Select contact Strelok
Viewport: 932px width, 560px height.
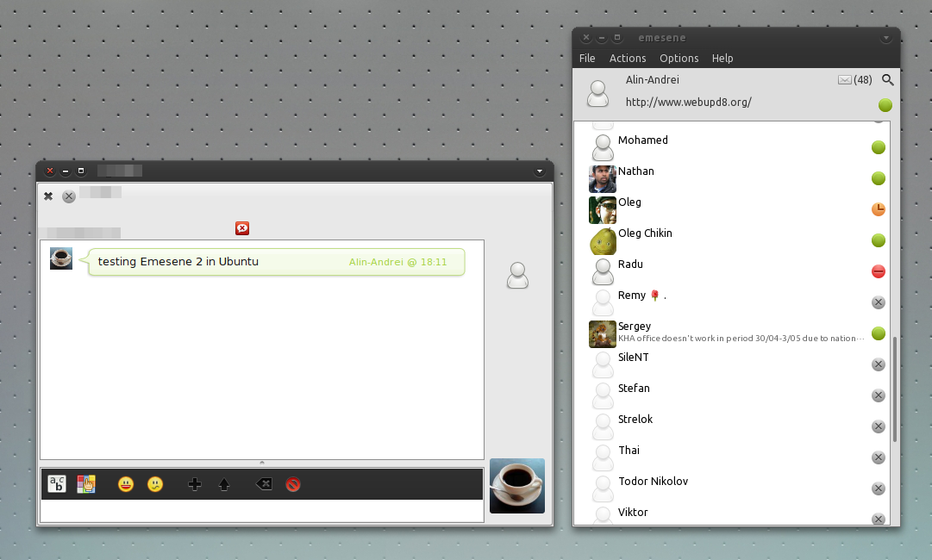tap(732, 426)
